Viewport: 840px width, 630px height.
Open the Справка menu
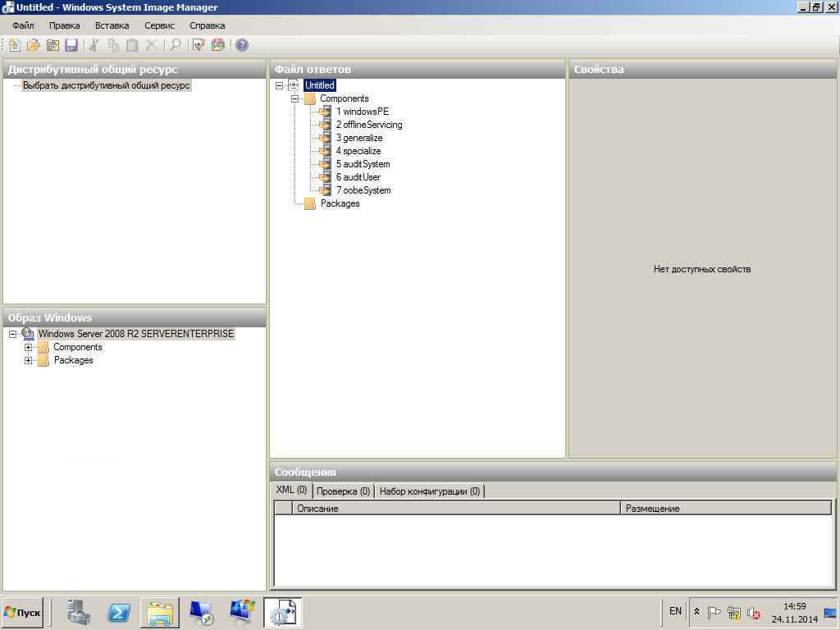coord(207,25)
